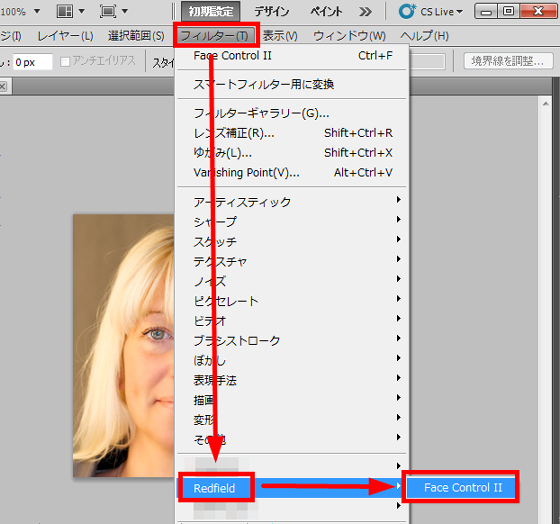This screenshot has height=524, width=560.
Task: Click the 境界線を調整 button
Action: coord(508,61)
